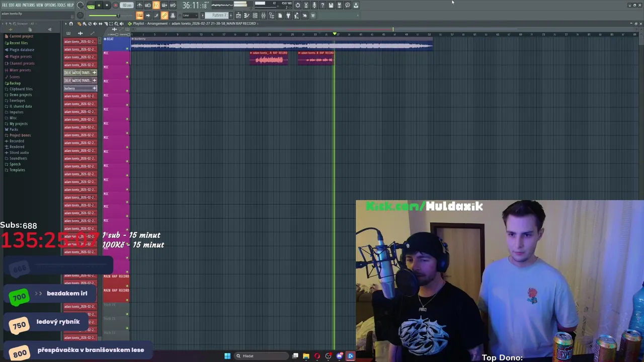The width and height of the screenshot is (644, 362).
Task: Click the undo history icon
Action: pyautogui.click(x=298, y=6)
